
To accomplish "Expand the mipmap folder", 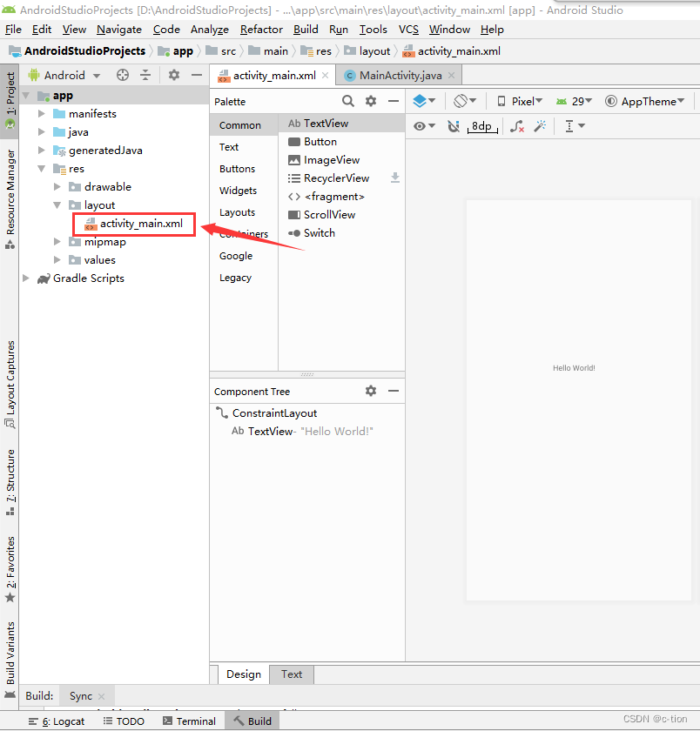I will [x=57, y=242].
